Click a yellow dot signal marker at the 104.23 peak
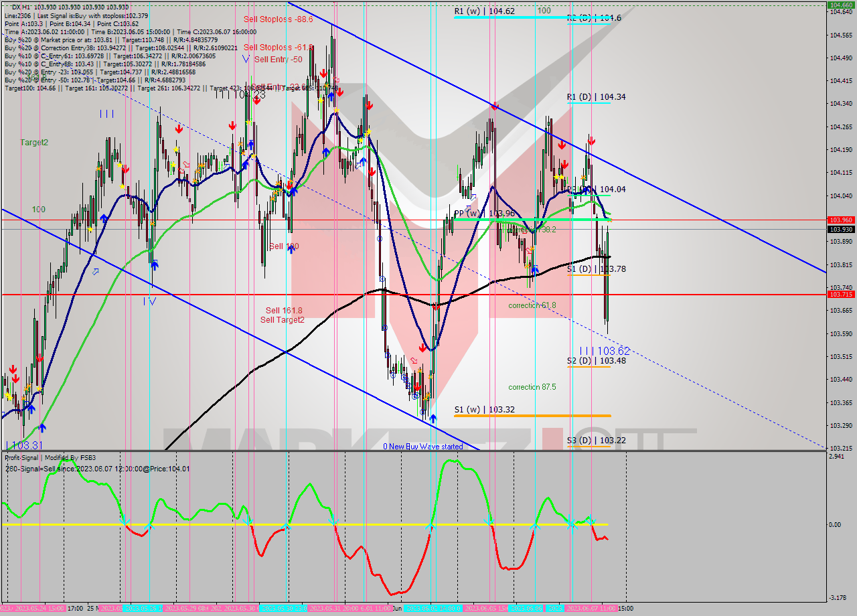 click(248, 122)
